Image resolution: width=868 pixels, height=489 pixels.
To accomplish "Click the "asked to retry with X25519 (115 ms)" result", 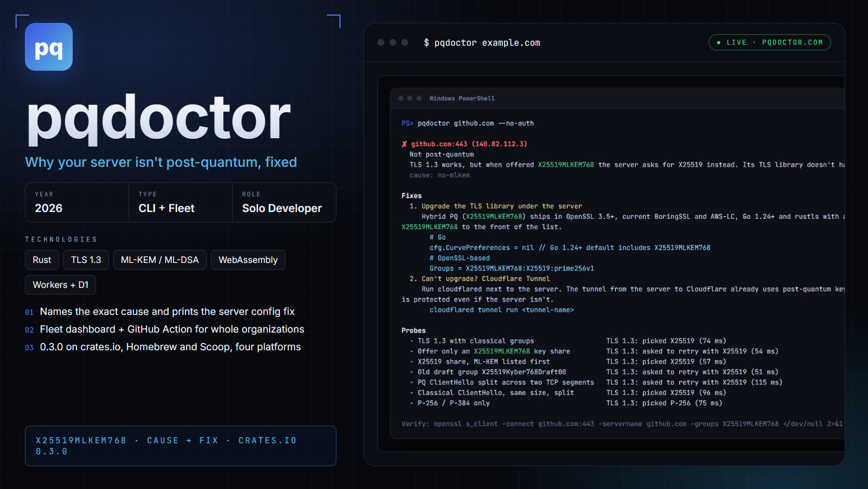I will 712,382.
